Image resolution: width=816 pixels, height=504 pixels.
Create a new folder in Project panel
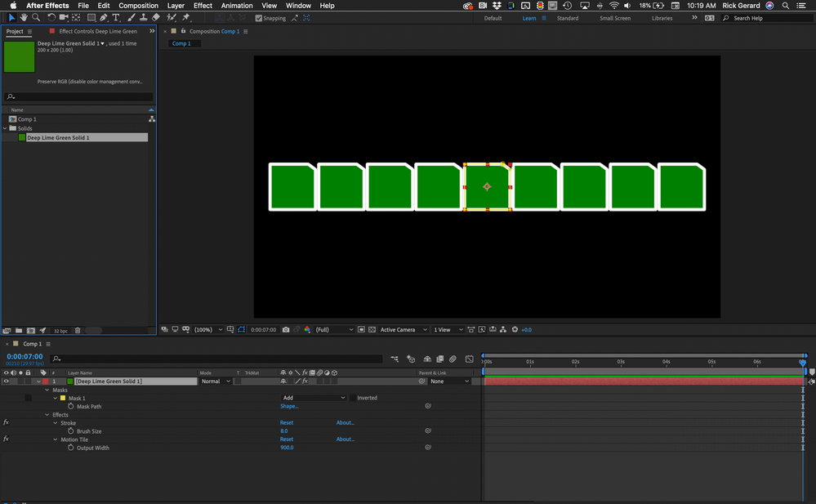pos(19,331)
